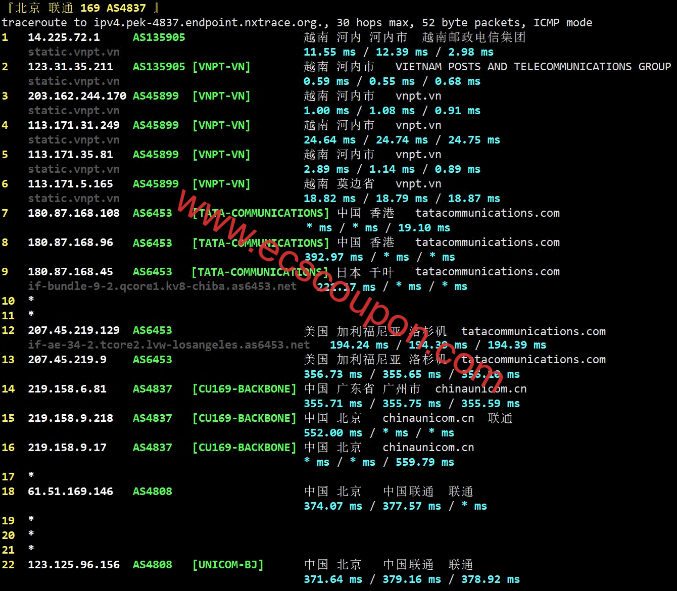
Task: Click latency value 24.64 ms
Action: (x=330, y=140)
